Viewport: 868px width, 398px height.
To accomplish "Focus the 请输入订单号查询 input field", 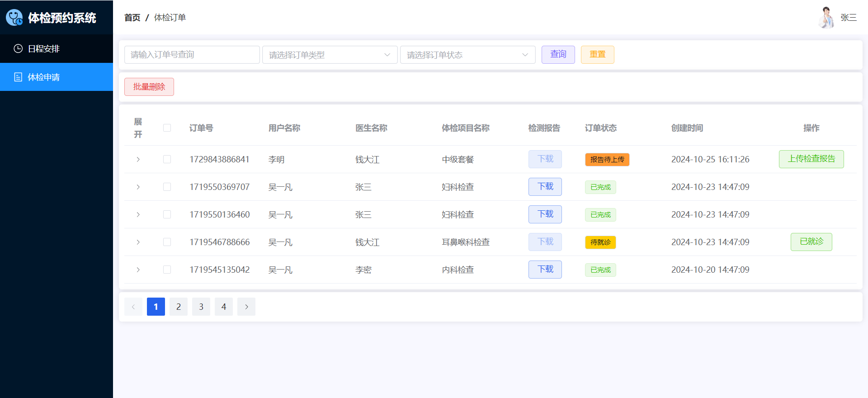I will [192, 55].
